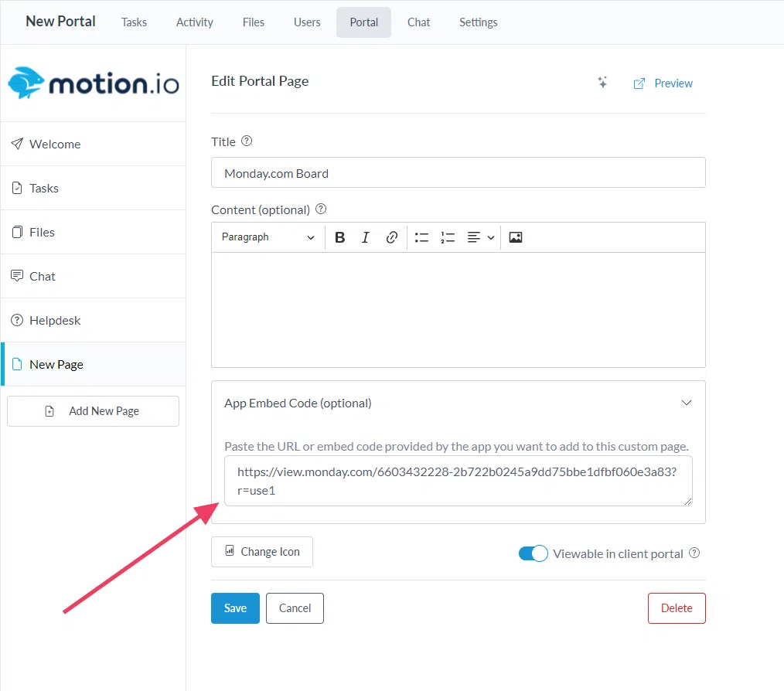This screenshot has height=691, width=784.
Task: Switch to the Tasks tab
Action: pos(134,22)
